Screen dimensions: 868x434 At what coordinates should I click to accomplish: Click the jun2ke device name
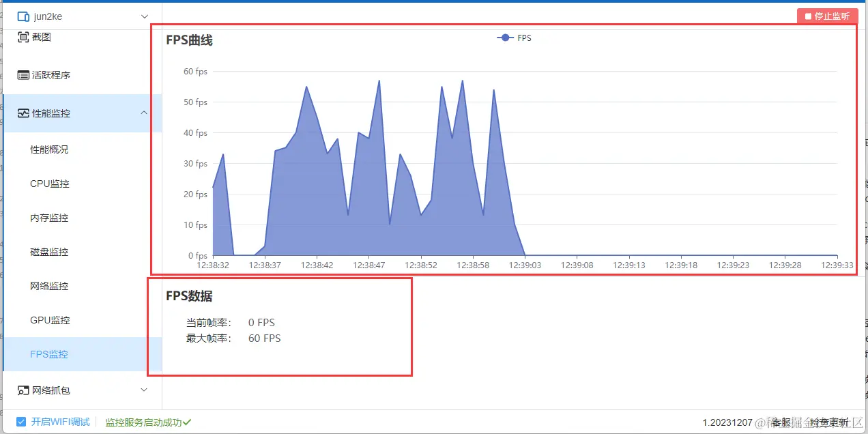tap(48, 16)
